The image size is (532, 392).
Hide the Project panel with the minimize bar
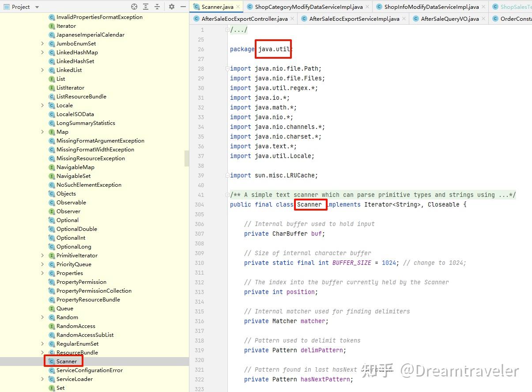pos(183,7)
